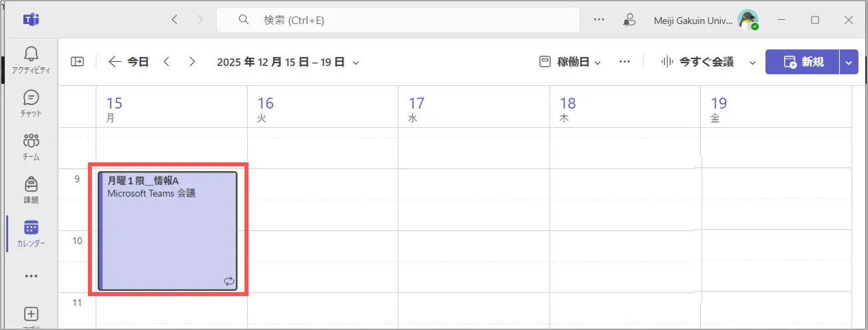The height and width of the screenshot is (330, 868).
Task: Jump to today (今日)
Action: (x=129, y=62)
